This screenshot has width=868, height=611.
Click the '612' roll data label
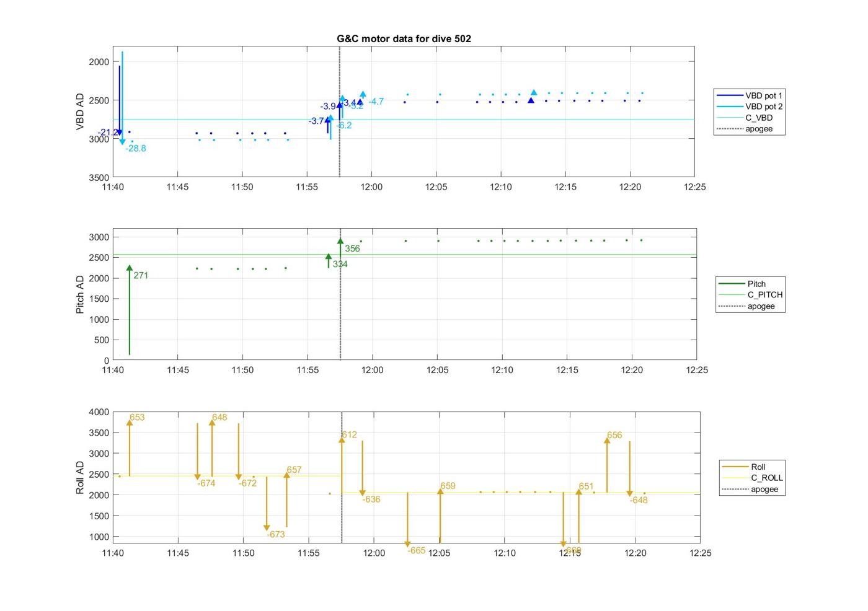(x=349, y=435)
